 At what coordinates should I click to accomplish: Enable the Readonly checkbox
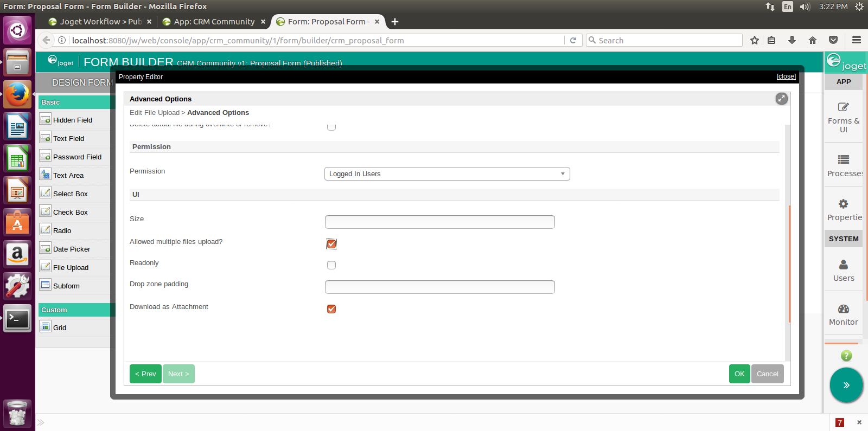[x=331, y=265]
